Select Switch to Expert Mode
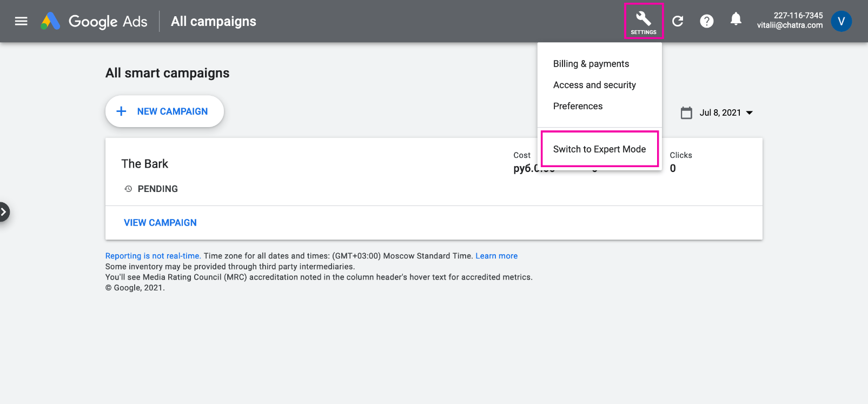The width and height of the screenshot is (868, 404). coord(599,149)
